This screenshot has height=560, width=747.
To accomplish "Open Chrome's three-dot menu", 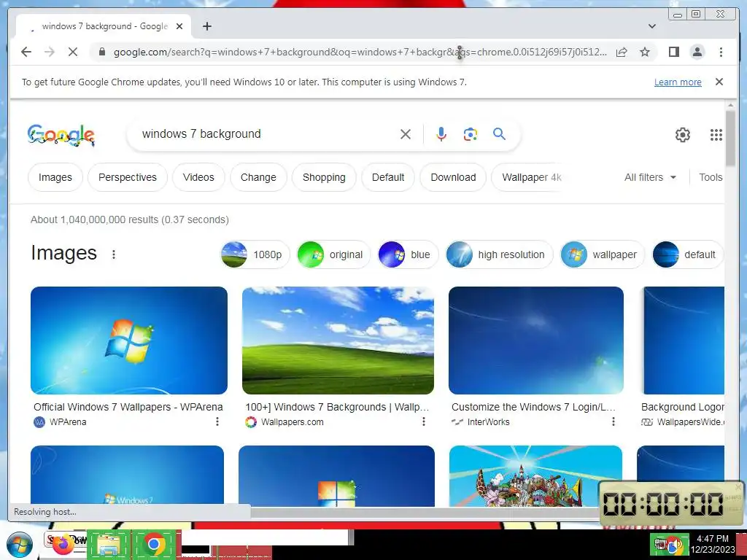I will [x=721, y=52].
